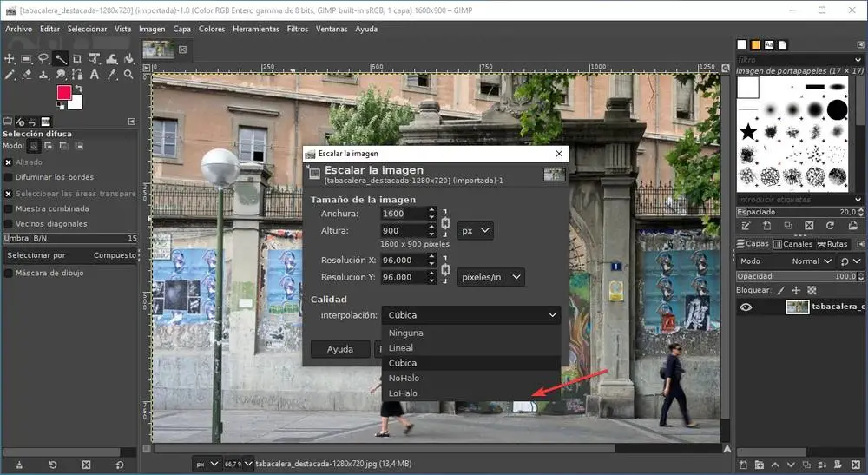Click the width-height chain link icon
Screen dimensions: 868x475
click(x=445, y=222)
